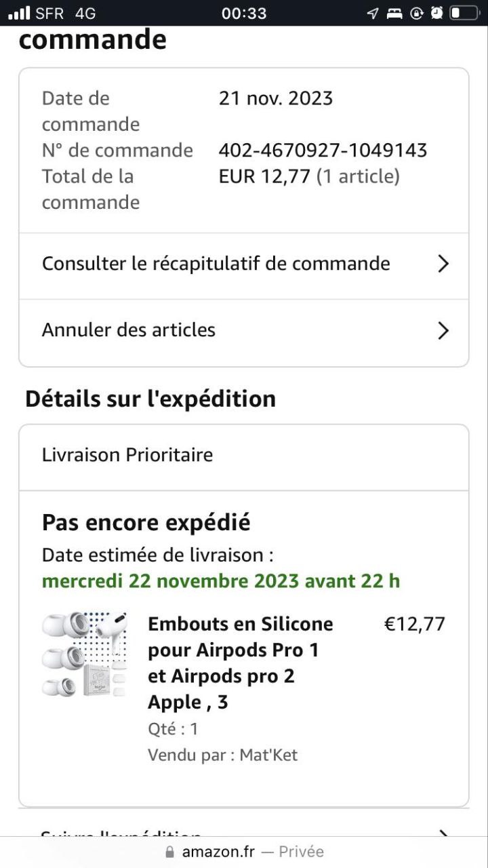Viewport: 488px width, 868px height.
Task: Tap the battery level icon
Action: (464, 13)
